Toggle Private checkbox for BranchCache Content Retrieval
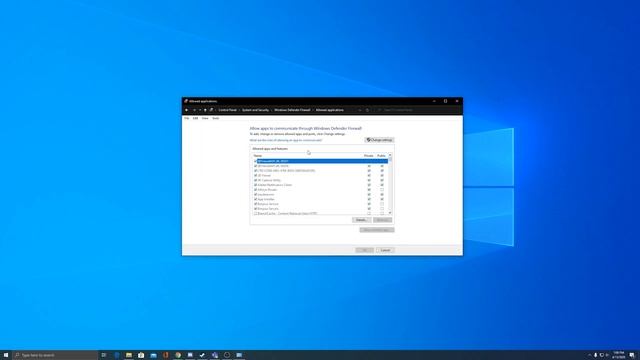This screenshot has width=640, height=360. pyautogui.click(x=369, y=213)
